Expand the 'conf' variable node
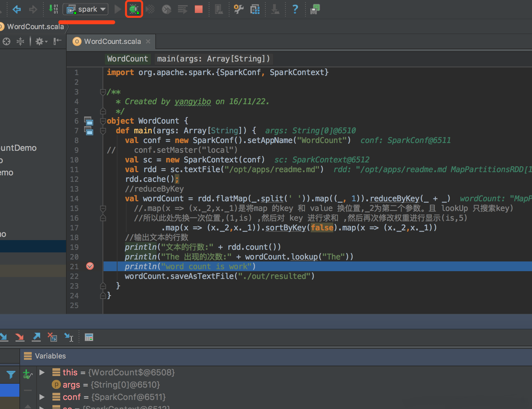The width and height of the screenshot is (532, 409). pyautogui.click(x=42, y=397)
